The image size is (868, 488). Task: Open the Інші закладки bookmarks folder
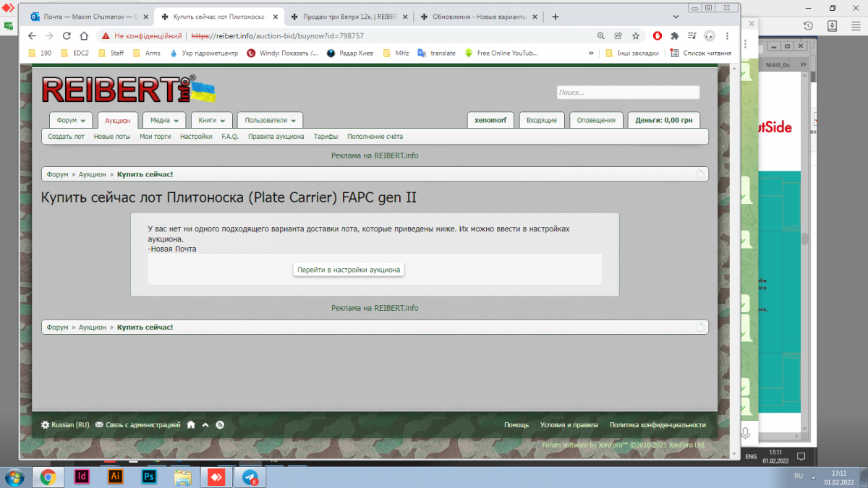[632, 53]
